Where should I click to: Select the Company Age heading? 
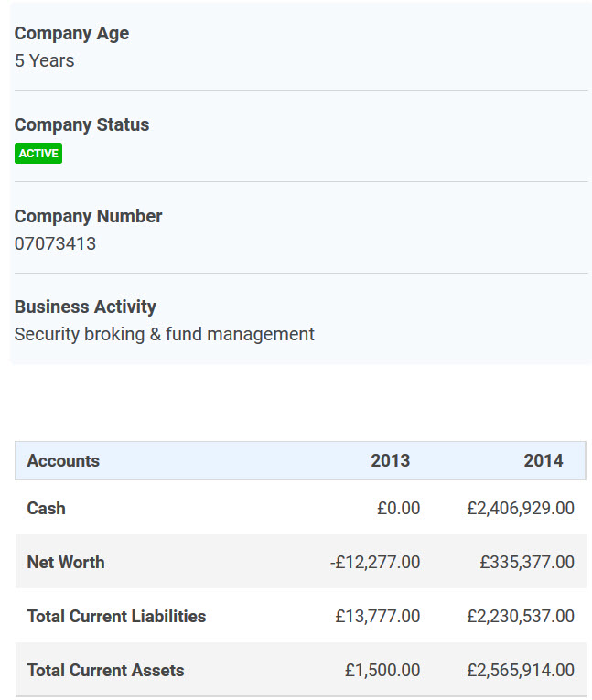pos(71,34)
